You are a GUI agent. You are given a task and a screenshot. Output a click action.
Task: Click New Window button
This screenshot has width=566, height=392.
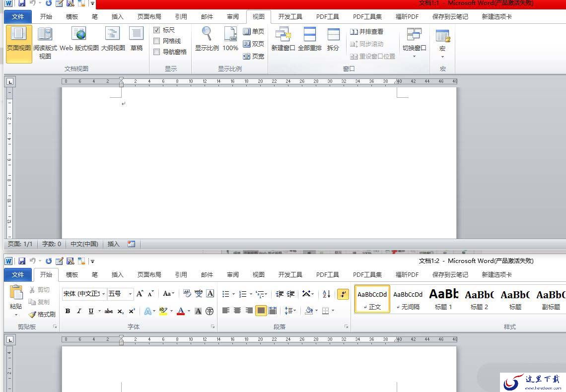(283, 40)
